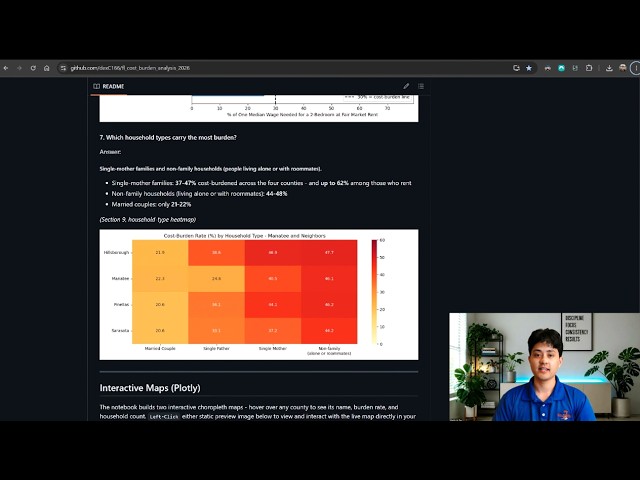Viewport: 640px width, 480px height.
Task: Open the Chrome three-dot menu
Action: (636, 68)
